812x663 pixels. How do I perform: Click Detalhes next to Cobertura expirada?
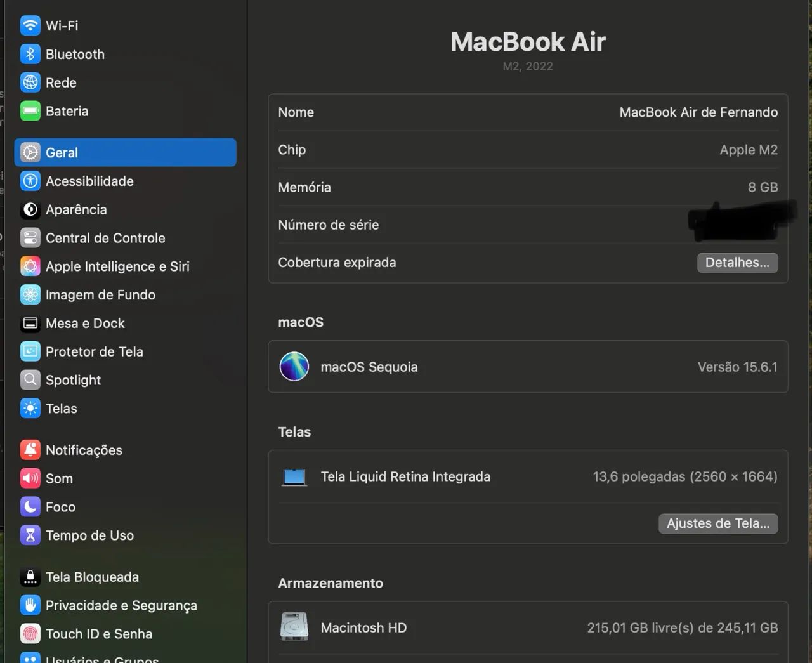(x=737, y=262)
